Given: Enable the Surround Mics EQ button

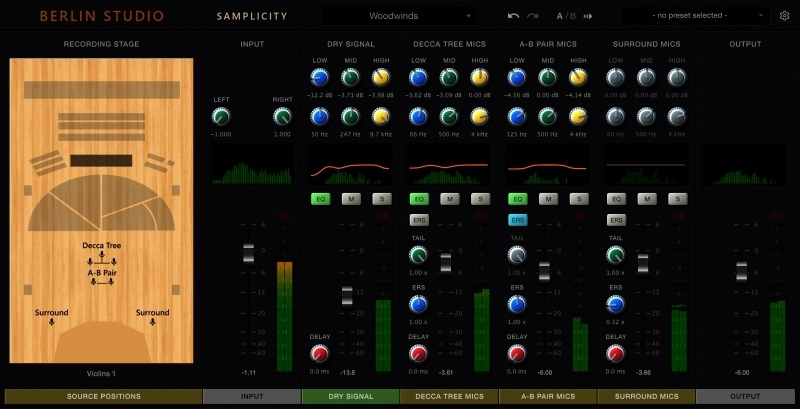Looking at the screenshot, I should [616, 199].
